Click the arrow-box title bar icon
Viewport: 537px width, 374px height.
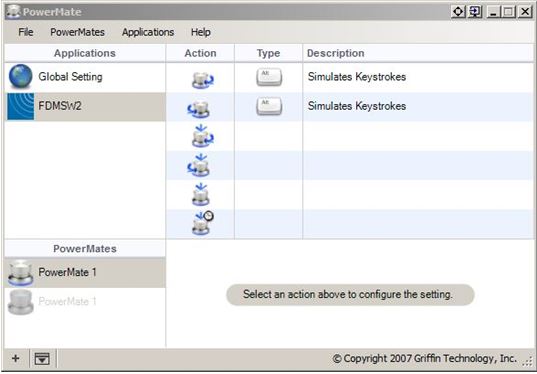475,12
